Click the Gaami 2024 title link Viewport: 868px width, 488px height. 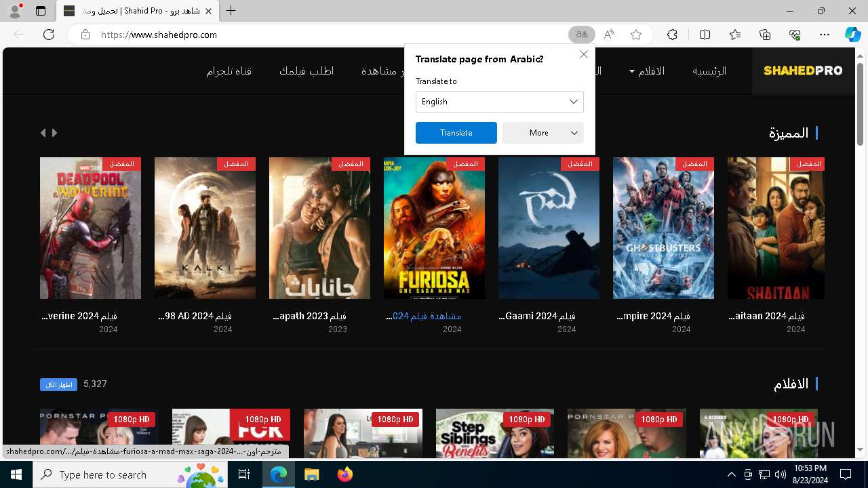537,316
